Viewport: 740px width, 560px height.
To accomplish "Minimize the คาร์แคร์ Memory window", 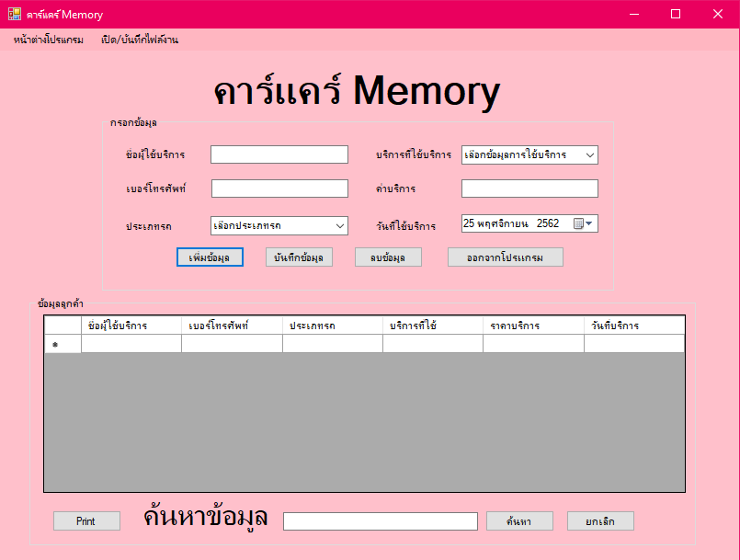I will point(634,14).
